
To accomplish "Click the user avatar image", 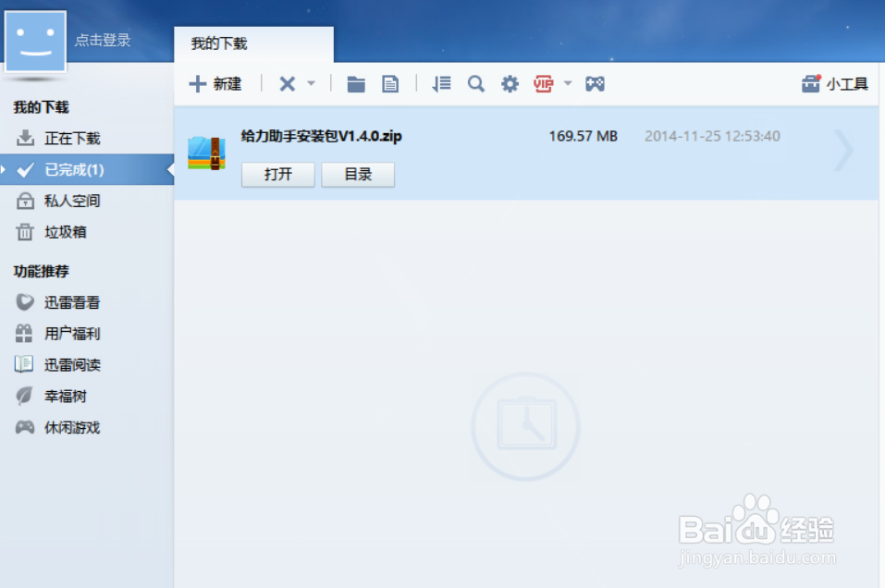I will coord(35,42).
